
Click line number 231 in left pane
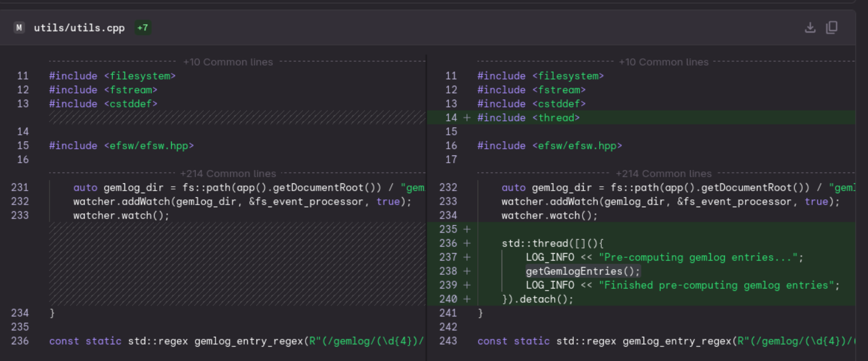pyautogui.click(x=20, y=187)
